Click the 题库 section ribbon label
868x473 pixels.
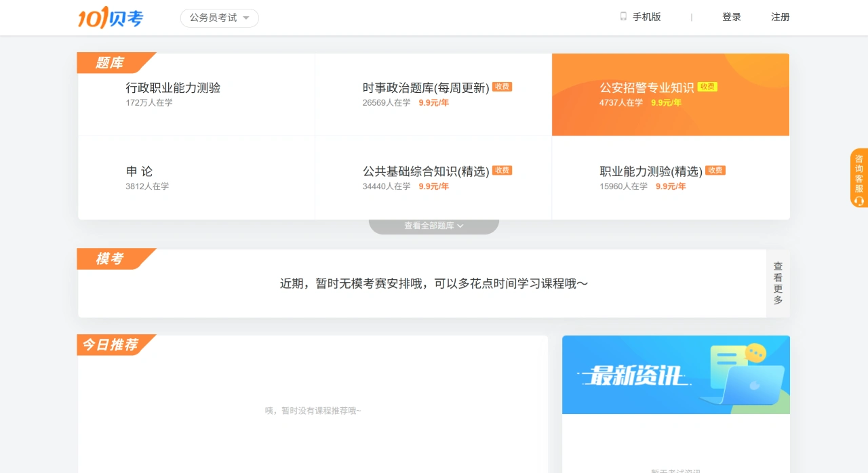point(111,62)
